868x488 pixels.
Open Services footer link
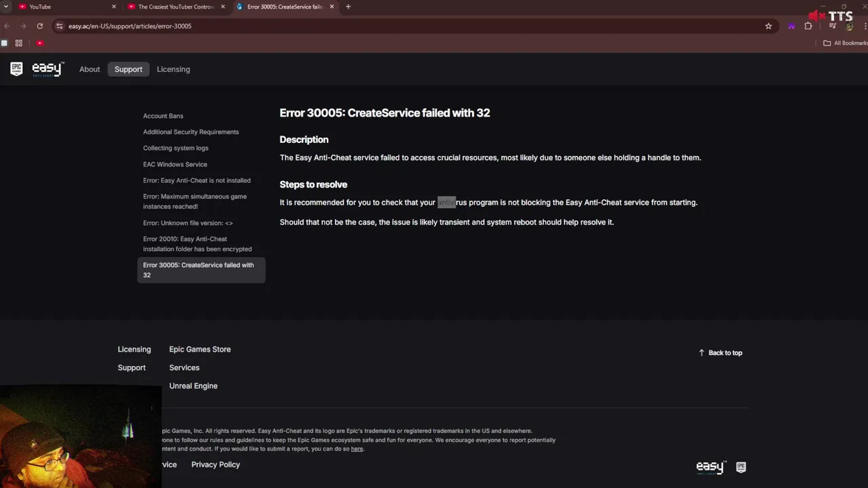[184, 367]
